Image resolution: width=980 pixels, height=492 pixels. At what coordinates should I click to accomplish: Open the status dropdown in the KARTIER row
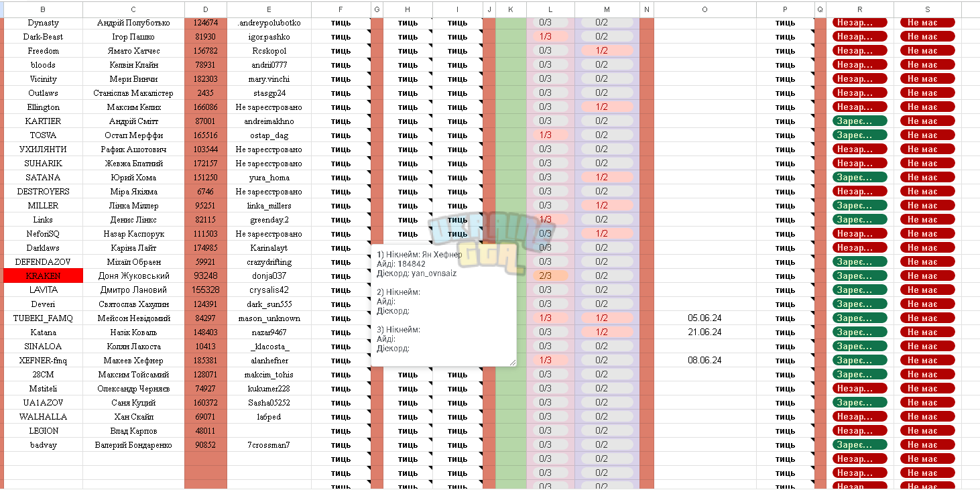[x=860, y=121]
